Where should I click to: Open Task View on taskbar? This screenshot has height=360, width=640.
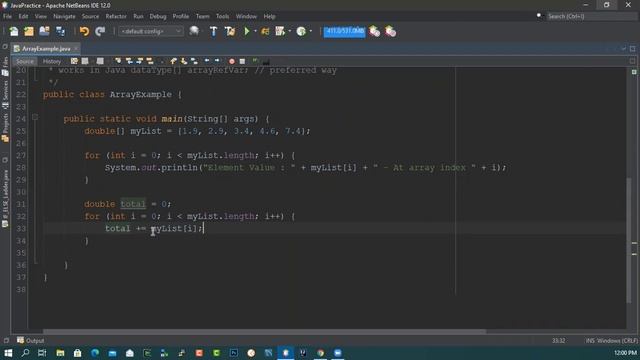pos(42,353)
